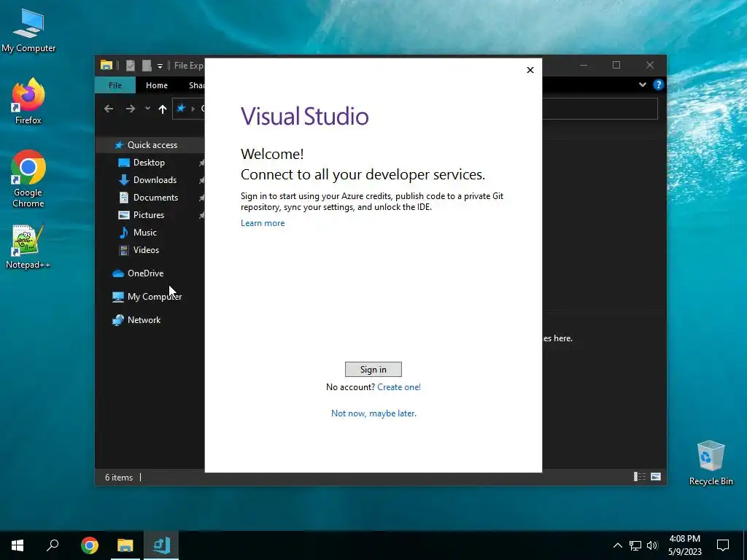Open Pictures folder in sidebar
This screenshot has width=747, height=560.
pos(148,215)
